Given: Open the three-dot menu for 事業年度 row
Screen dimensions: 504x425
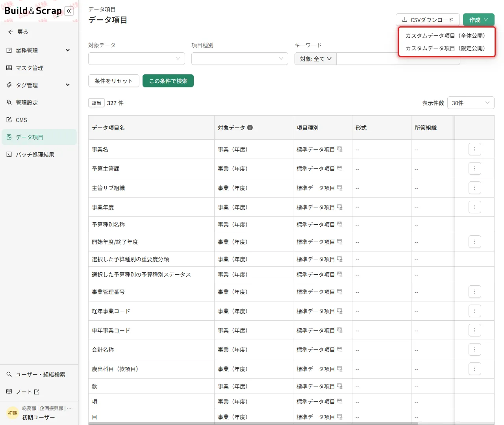Looking at the screenshot, I should tap(475, 207).
